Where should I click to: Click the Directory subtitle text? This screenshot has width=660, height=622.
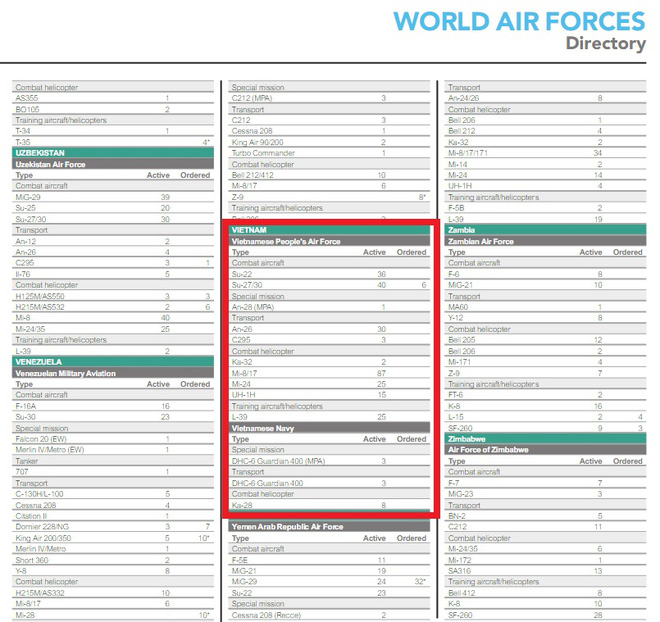tap(604, 43)
